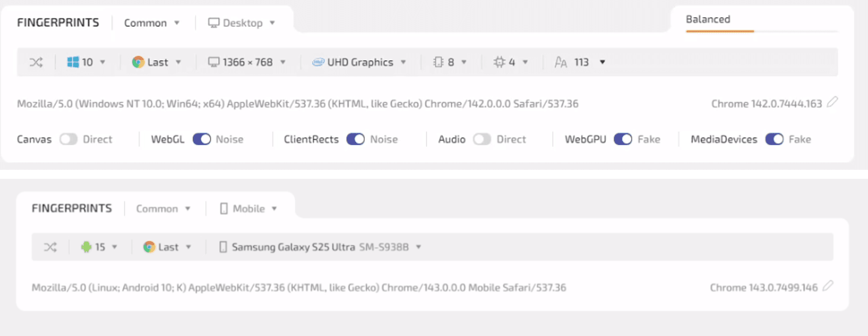Viewport: 868px width, 336px height.
Task: Edit Chrome 142.0.7444.163 version pencil icon
Action: (832, 102)
